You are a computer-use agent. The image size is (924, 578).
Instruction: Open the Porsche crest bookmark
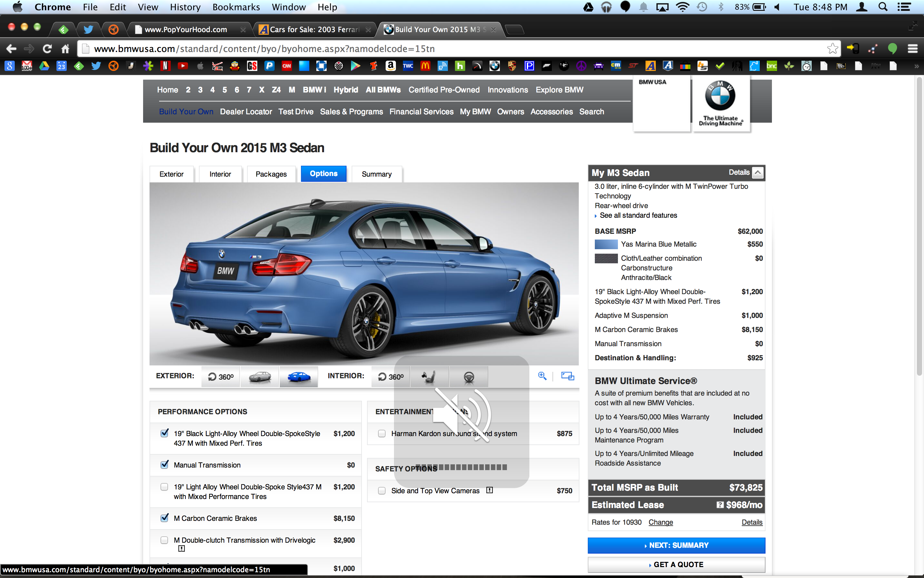pos(512,66)
